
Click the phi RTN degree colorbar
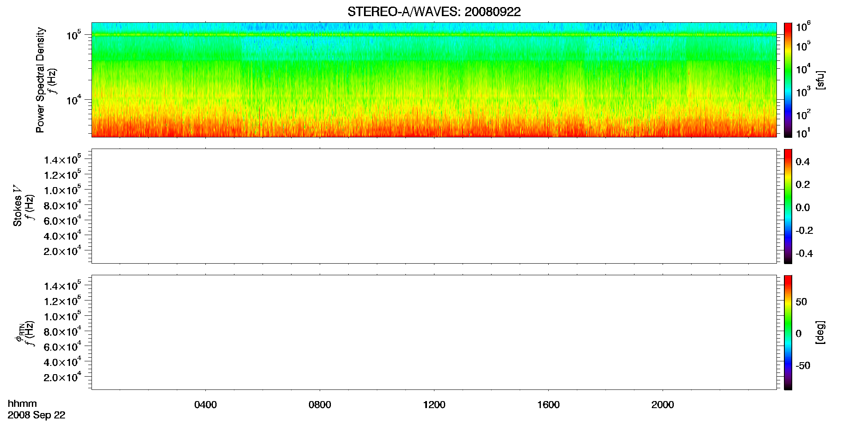788,332
